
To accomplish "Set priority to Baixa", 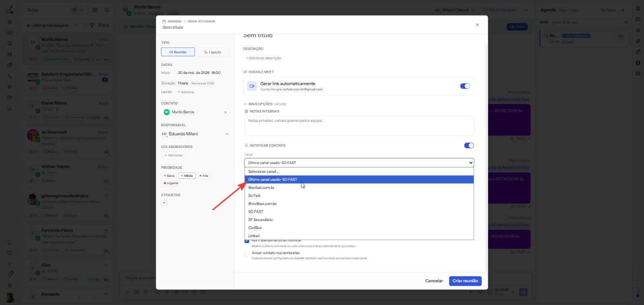I will (x=169, y=176).
